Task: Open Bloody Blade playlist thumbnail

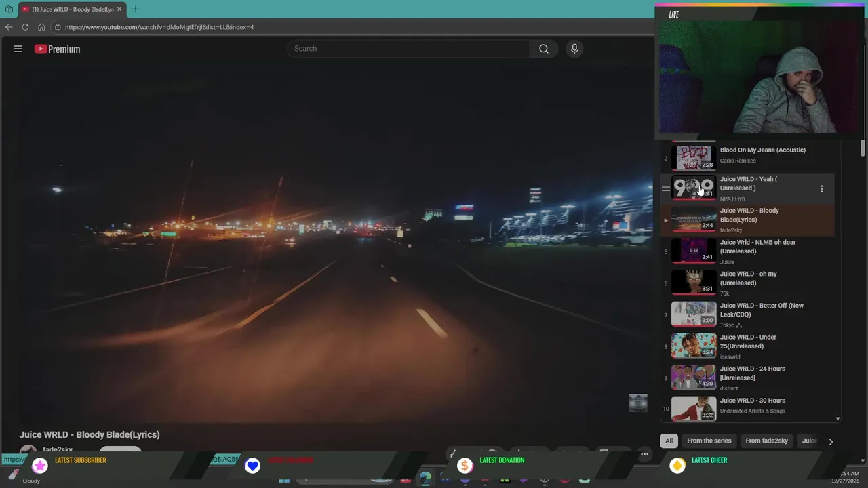Action: (694, 220)
